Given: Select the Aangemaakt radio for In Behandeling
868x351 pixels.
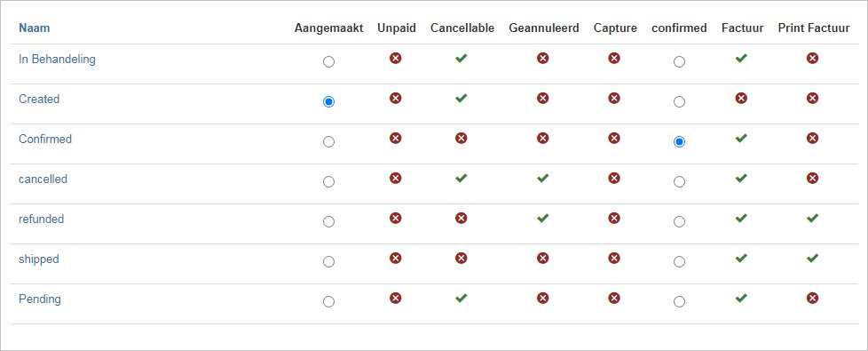Looking at the screenshot, I should click(328, 62).
